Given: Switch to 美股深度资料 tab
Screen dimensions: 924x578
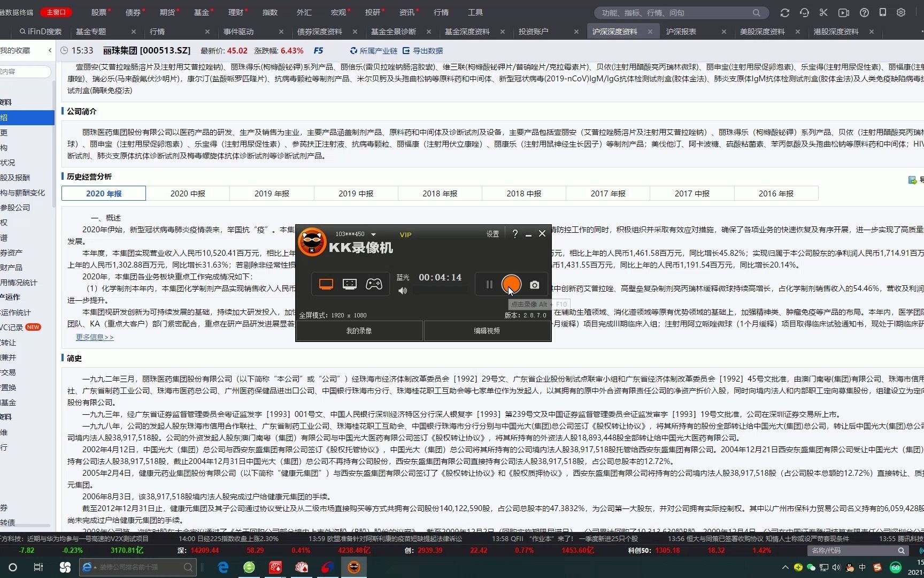Looking at the screenshot, I should 762,32.
